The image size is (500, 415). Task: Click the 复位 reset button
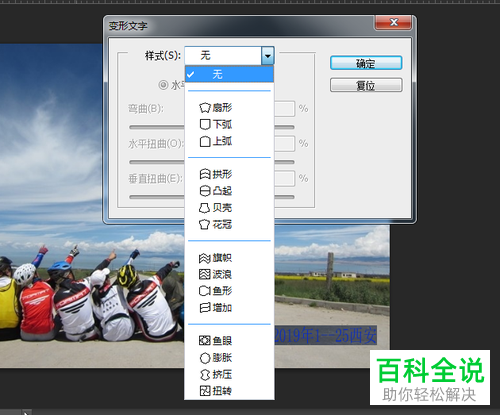[x=366, y=85]
